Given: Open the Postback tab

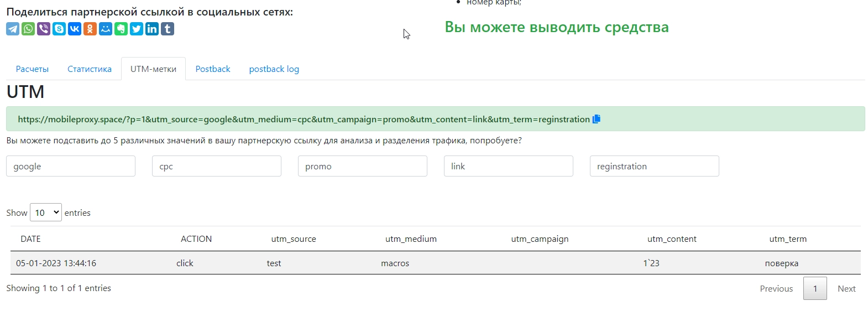Looking at the screenshot, I should tap(213, 69).
